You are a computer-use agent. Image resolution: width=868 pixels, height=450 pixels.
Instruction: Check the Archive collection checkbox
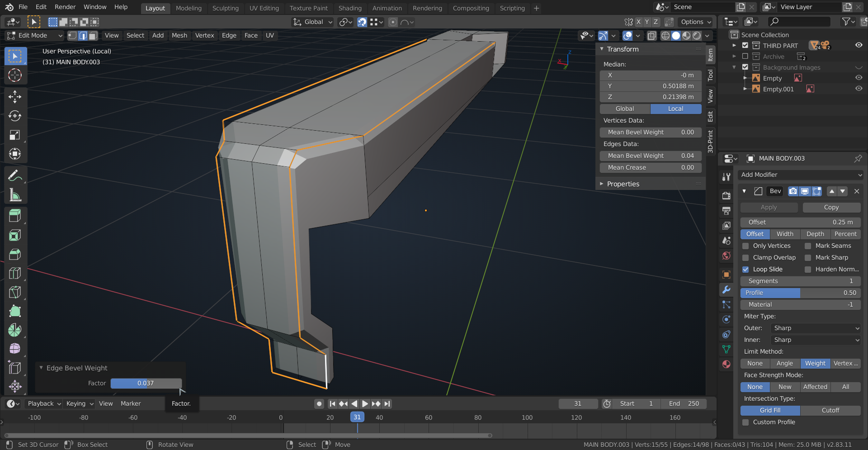745,57
